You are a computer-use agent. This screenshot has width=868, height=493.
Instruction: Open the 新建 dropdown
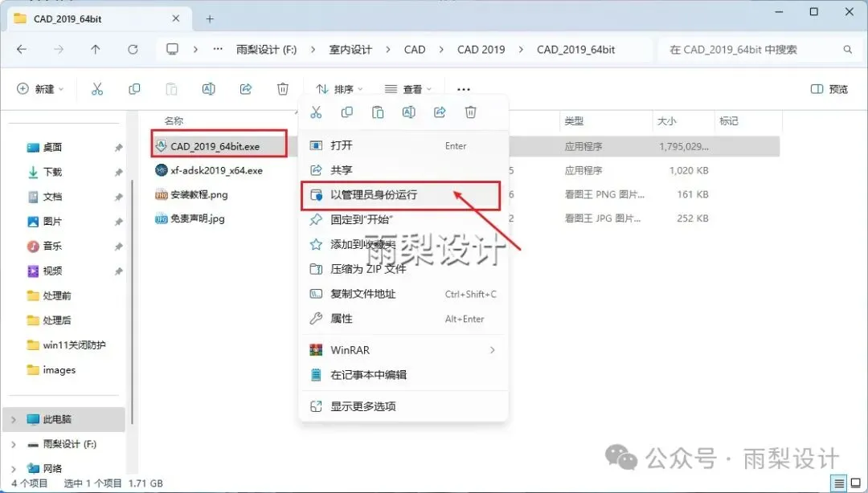40,89
